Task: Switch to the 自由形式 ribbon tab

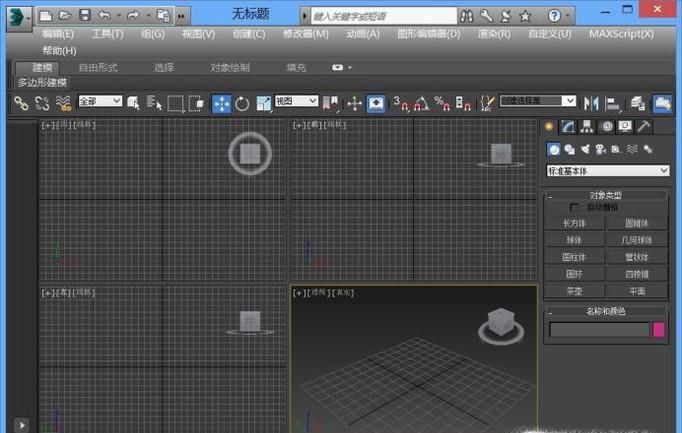Action: (x=98, y=67)
